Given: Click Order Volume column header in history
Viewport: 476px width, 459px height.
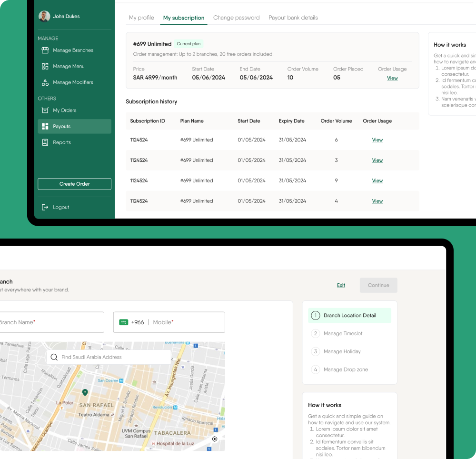Looking at the screenshot, I should point(337,121).
